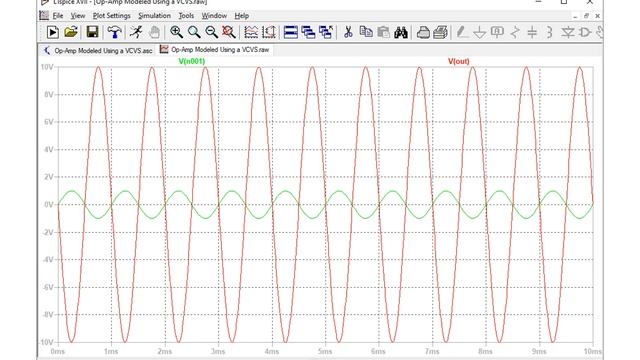Restore the inner plot window via restore button
The height and width of the screenshot is (360, 640).
click(x=586, y=16)
